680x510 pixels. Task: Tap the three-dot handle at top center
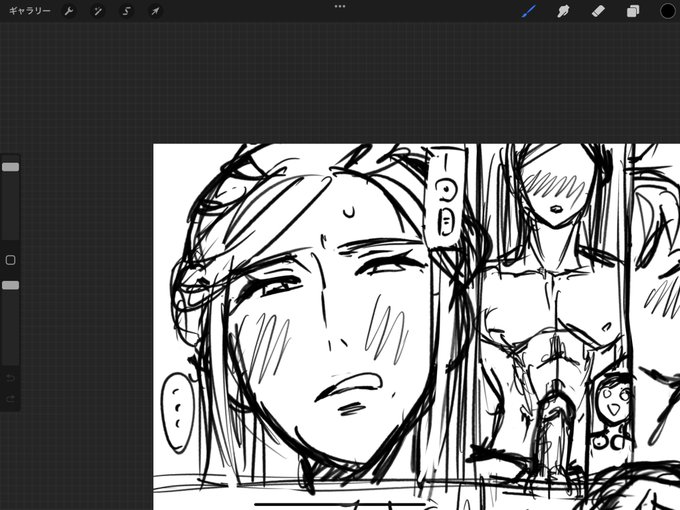340,7
